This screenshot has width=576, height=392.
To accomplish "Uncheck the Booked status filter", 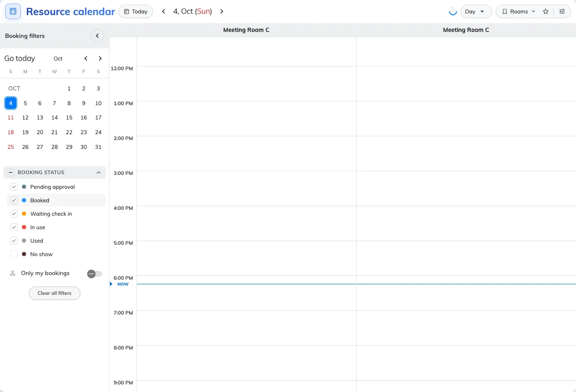I will (14, 200).
